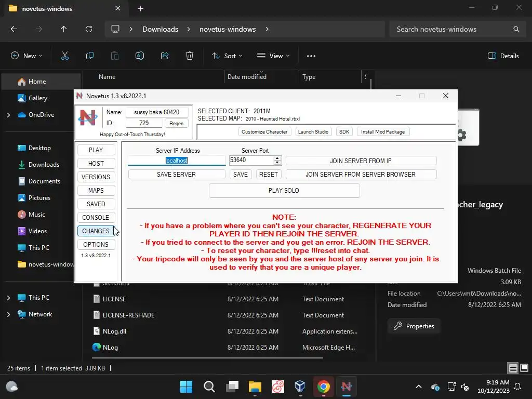Open the See more ellipsis menu
The width and height of the screenshot is (532, 399).
coord(311,56)
